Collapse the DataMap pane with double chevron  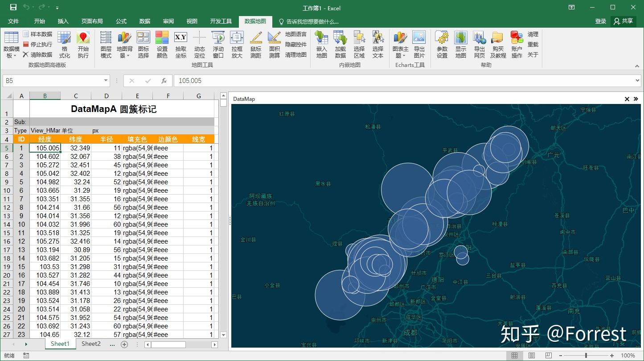(x=636, y=99)
